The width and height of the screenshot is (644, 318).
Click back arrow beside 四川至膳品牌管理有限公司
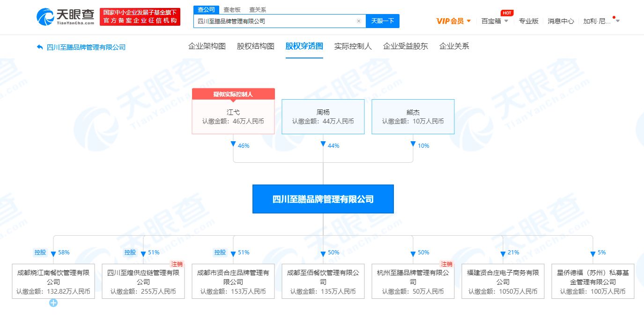(x=40, y=47)
